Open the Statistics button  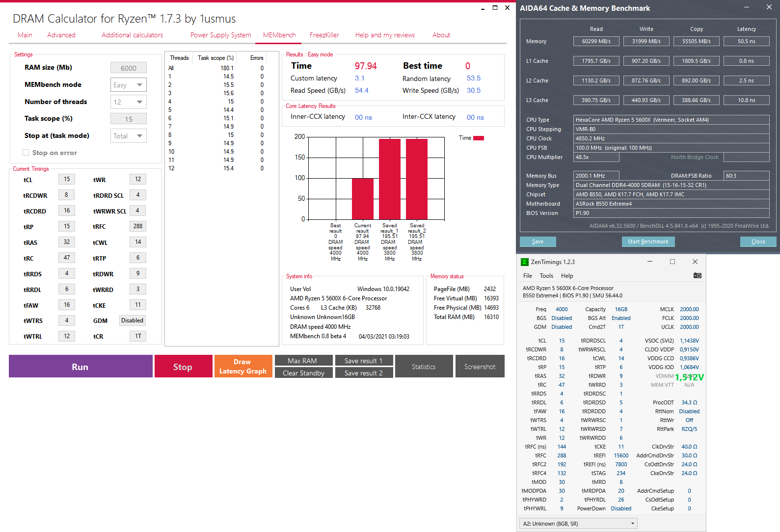pos(424,366)
